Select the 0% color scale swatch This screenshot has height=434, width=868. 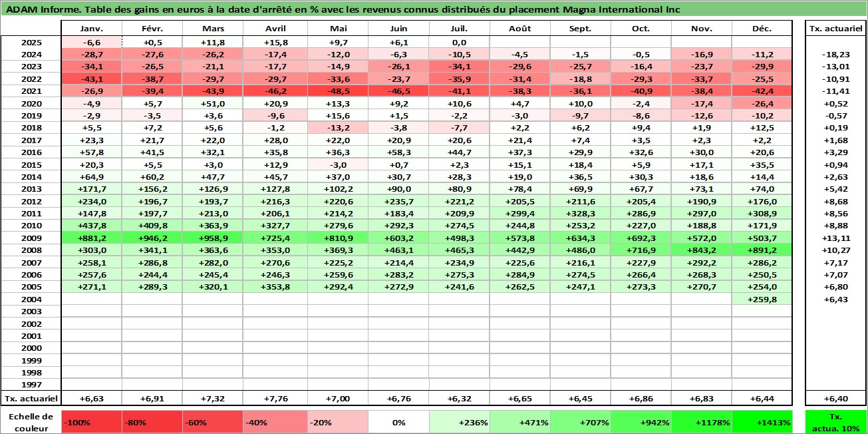coord(398,422)
